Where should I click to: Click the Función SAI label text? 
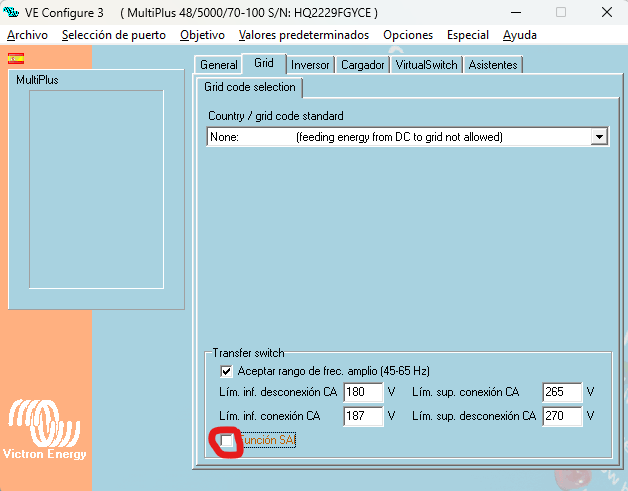267,440
